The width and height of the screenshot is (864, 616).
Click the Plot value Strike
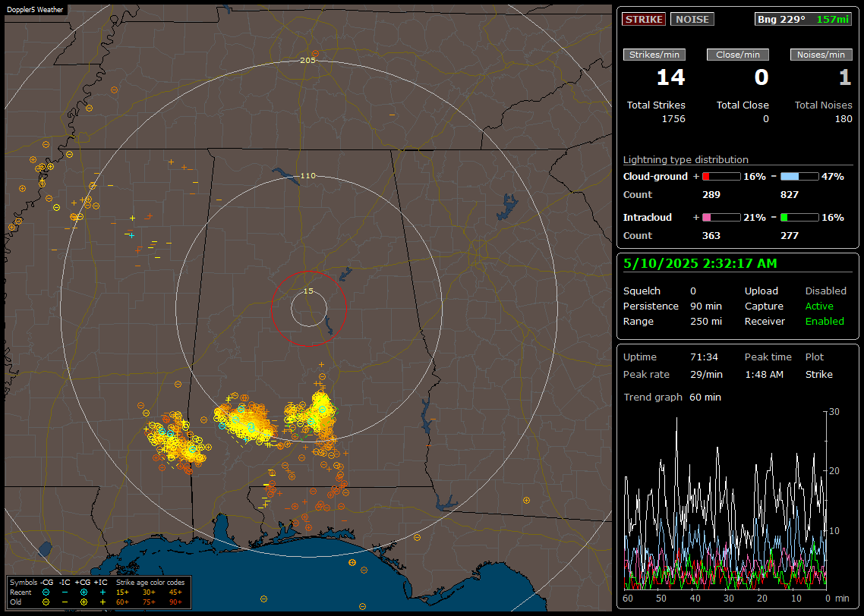[818, 374]
